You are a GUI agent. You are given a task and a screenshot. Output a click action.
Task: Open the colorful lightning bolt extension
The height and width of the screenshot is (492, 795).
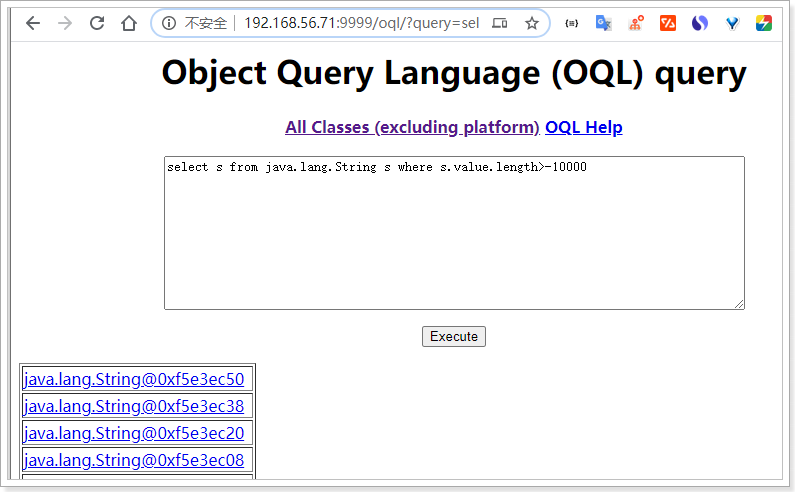tap(764, 23)
